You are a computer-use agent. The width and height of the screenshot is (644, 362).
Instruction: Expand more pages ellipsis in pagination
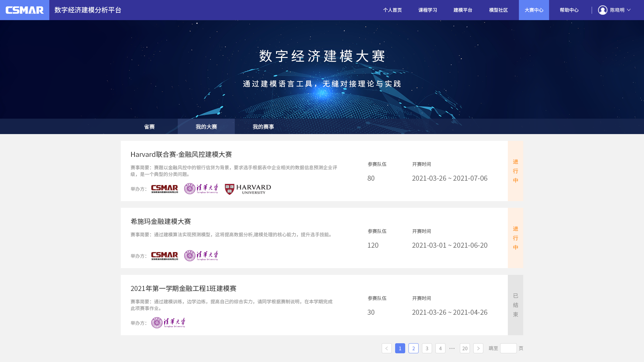click(452, 348)
